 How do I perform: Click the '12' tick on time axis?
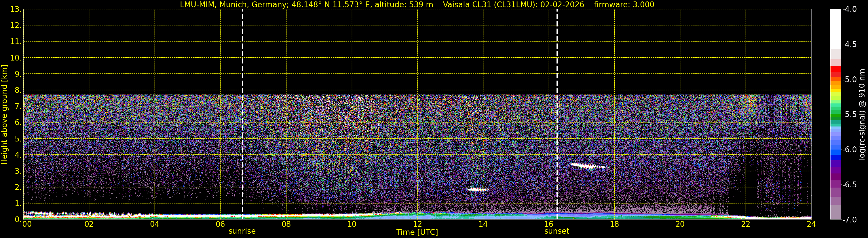(x=417, y=224)
